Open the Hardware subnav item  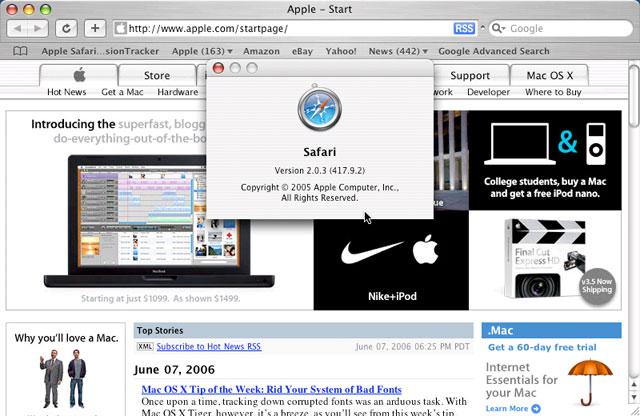(178, 92)
